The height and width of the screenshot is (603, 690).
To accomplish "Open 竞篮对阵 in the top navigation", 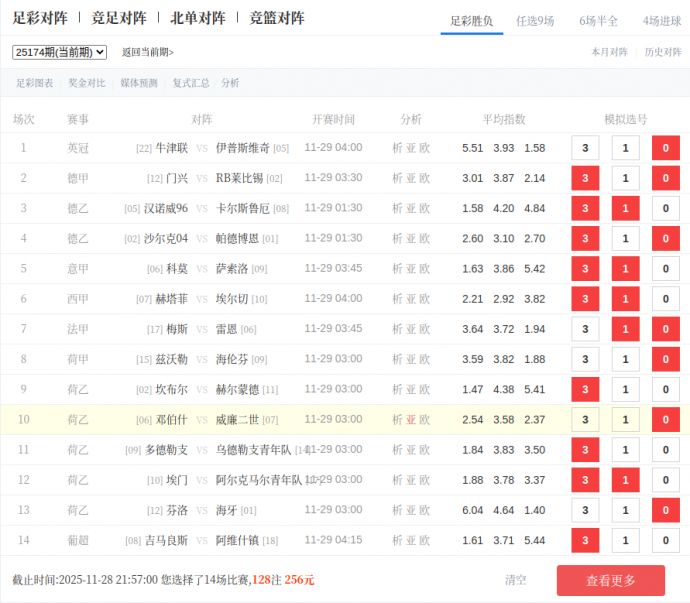I will pos(277,18).
